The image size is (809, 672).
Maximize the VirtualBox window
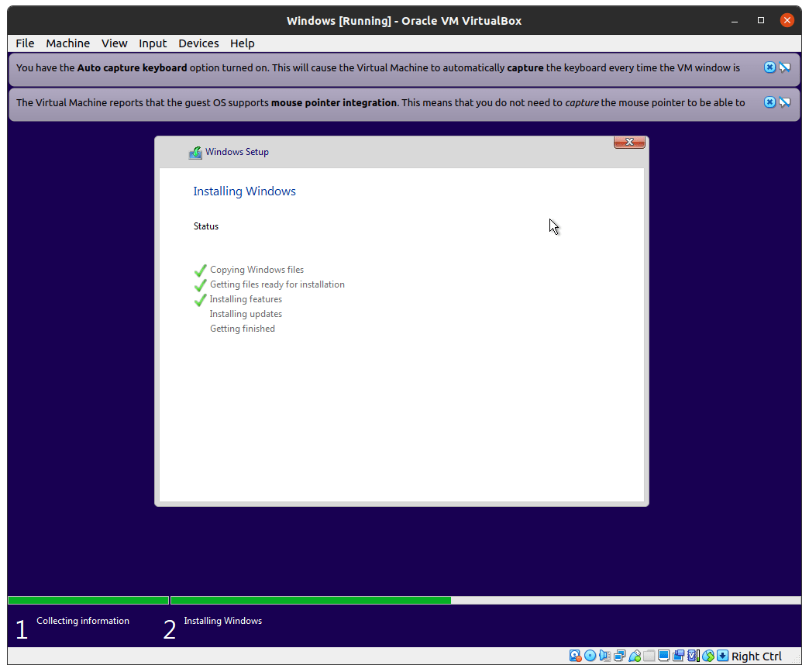(x=760, y=21)
